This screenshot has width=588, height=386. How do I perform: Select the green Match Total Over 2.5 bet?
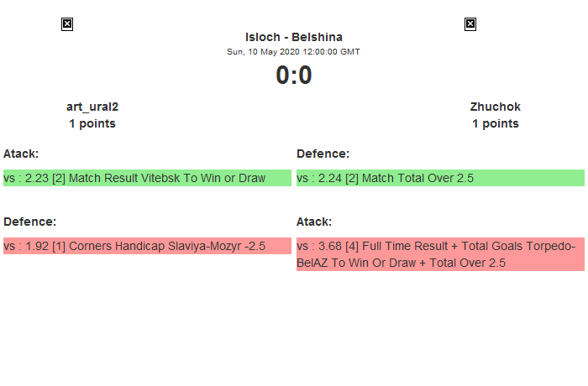[x=440, y=178]
